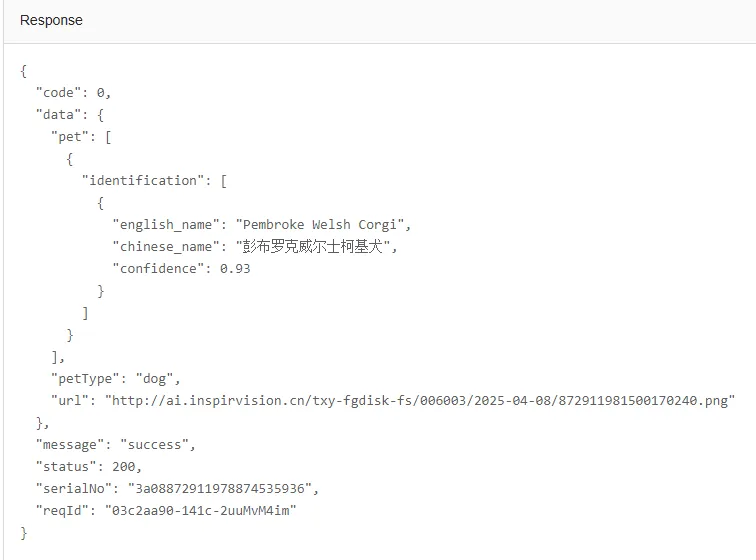Click the 0.93 confidence value
This screenshot has height=560, width=756.
(235, 268)
